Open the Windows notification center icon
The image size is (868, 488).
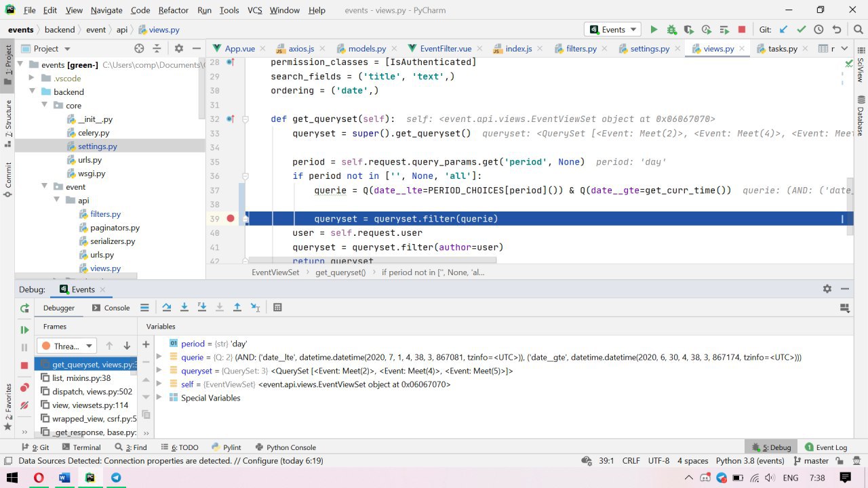(x=845, y=477)
